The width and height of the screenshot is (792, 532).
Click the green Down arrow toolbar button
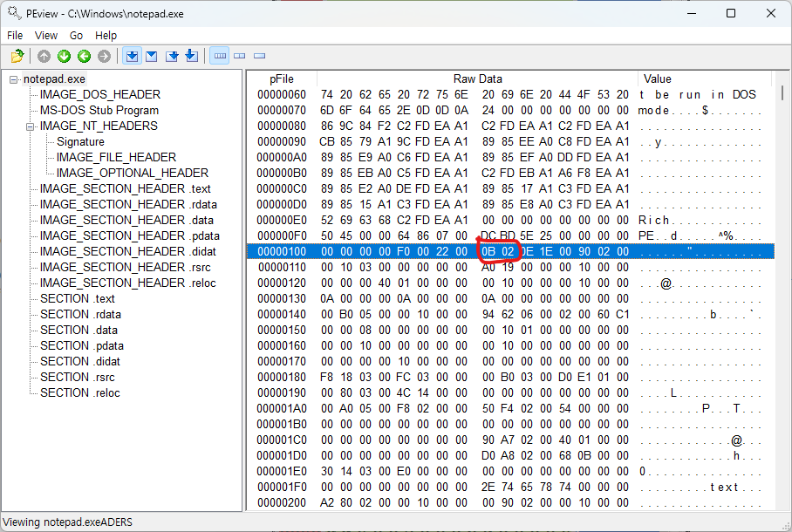click(64, 56)
